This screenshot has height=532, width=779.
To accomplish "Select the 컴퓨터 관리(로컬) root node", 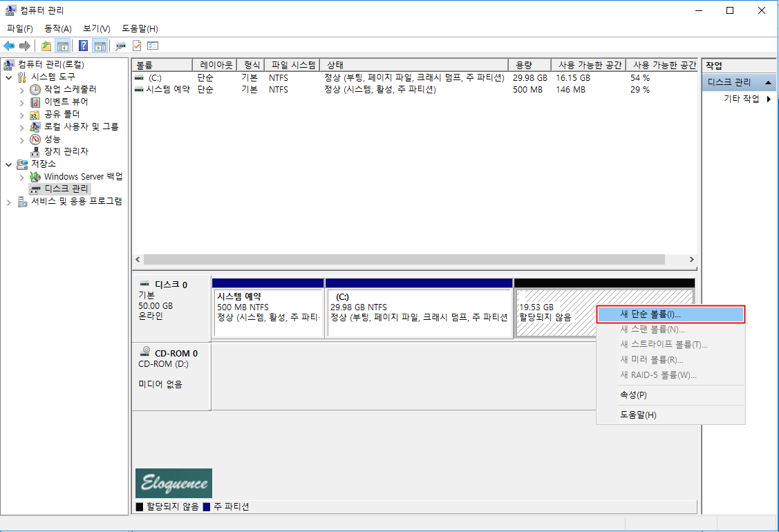I will click(x=51, y=64).
